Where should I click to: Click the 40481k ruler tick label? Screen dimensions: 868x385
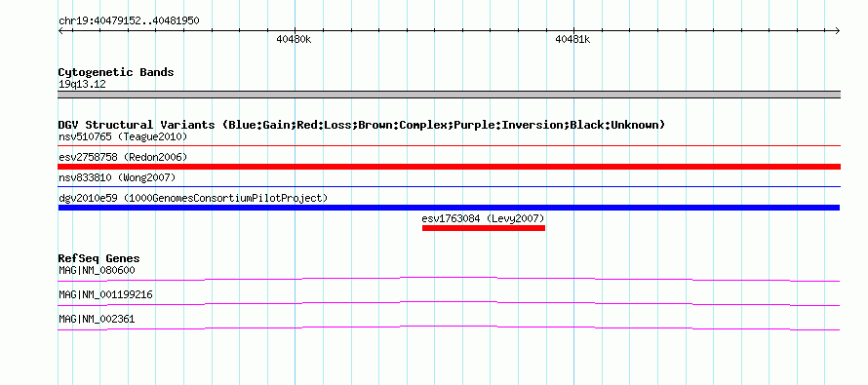[x=572, y=39]
